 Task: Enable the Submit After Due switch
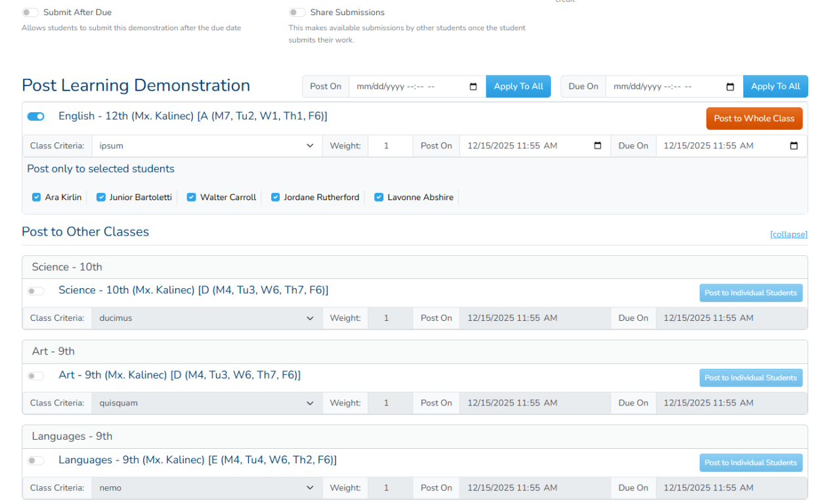coord(30,12)
